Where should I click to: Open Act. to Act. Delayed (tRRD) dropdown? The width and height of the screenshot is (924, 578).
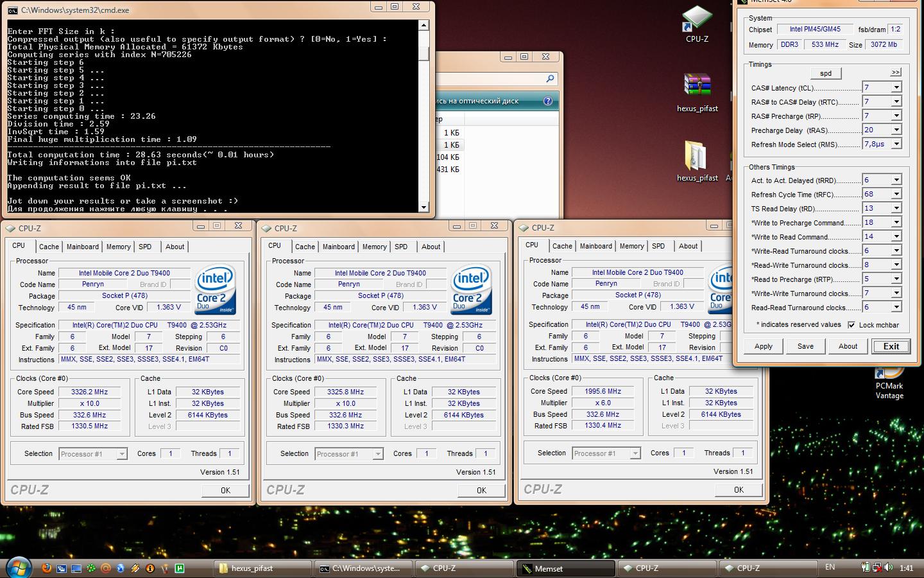click(896, 180)
